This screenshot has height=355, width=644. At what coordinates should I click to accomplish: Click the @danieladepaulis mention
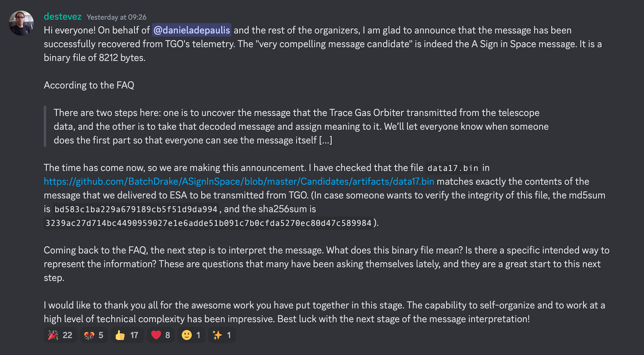(x=192, y=30)
